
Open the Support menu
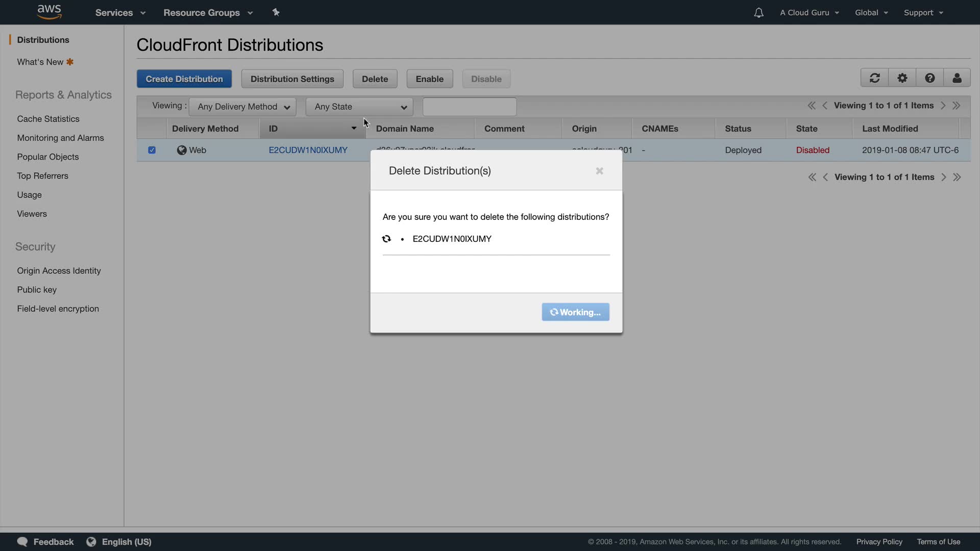pyautogui.click(x=923, y=13)
